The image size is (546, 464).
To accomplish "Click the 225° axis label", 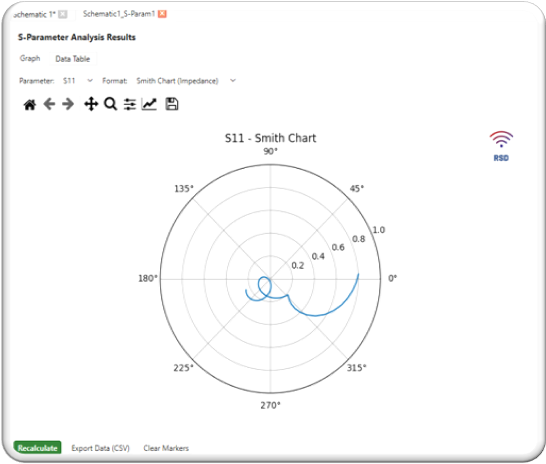I will click(184, 368).
